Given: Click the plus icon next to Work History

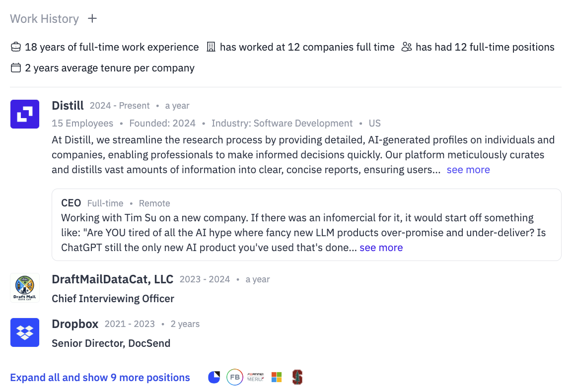Looking at the screenshot, I should pyautogui.click(x=92, y=18).
